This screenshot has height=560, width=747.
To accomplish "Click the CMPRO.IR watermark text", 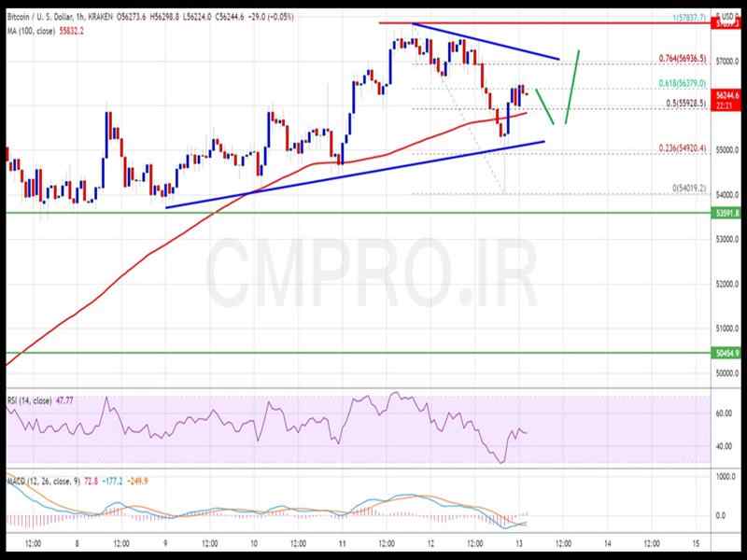I will tap(372, 271).
